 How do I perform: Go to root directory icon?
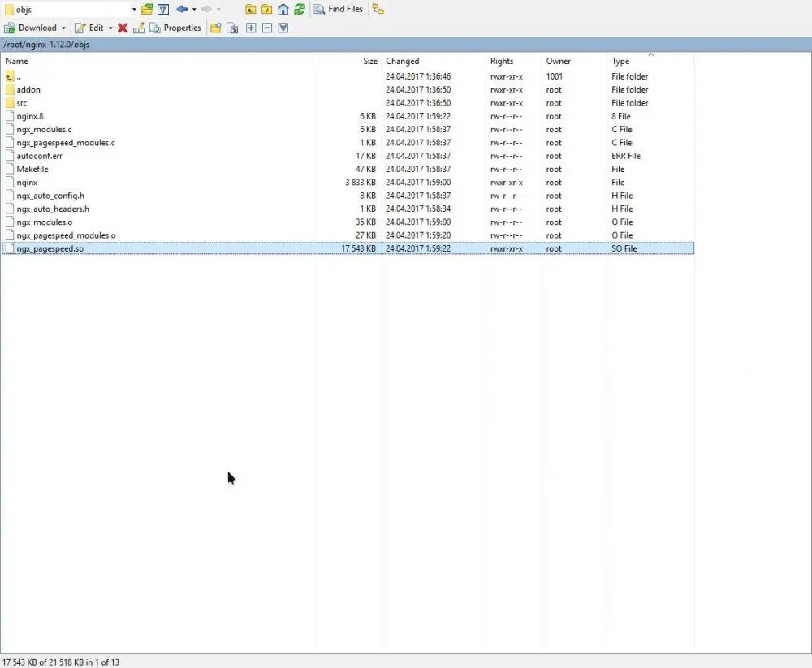click(266, 9)
